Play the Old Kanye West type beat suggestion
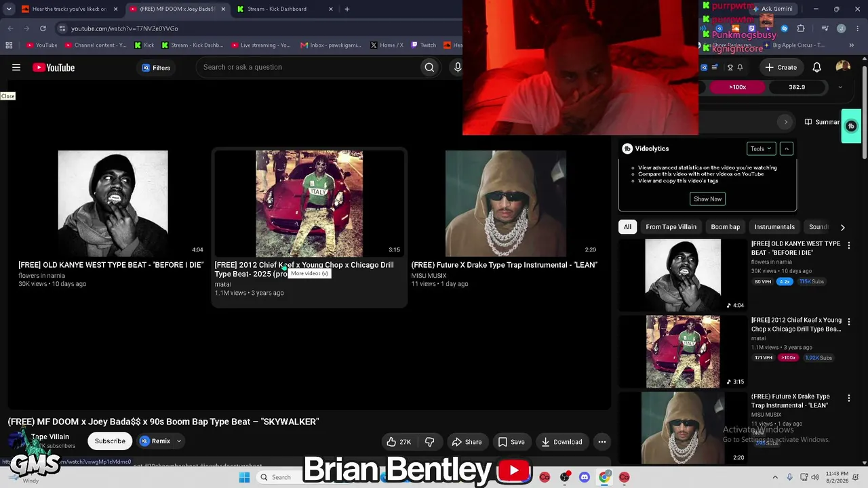The image size is (868, 488). [113, 203]
